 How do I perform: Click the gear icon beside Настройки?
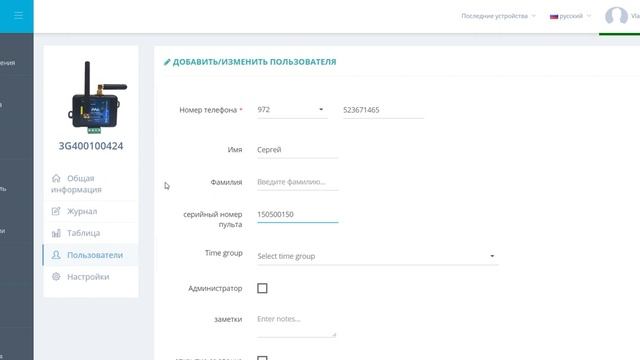coord(56,276)
